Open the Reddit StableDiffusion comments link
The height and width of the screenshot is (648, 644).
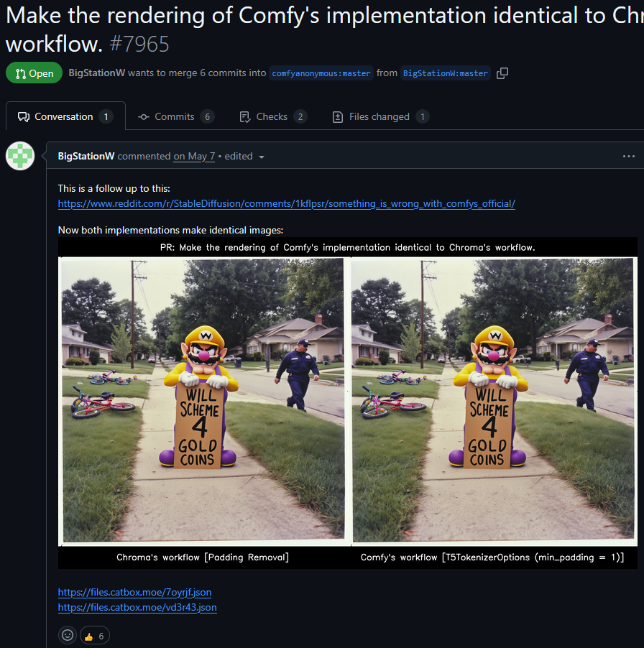[287, 204]
